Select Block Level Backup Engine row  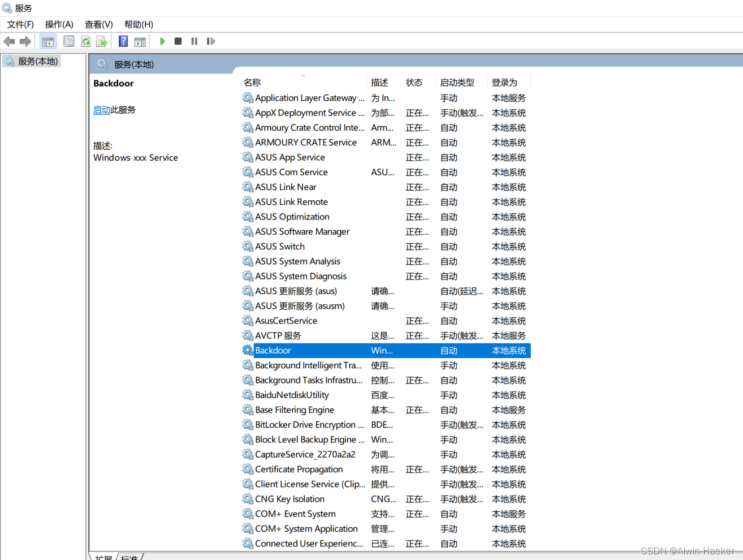click(386, 440)
